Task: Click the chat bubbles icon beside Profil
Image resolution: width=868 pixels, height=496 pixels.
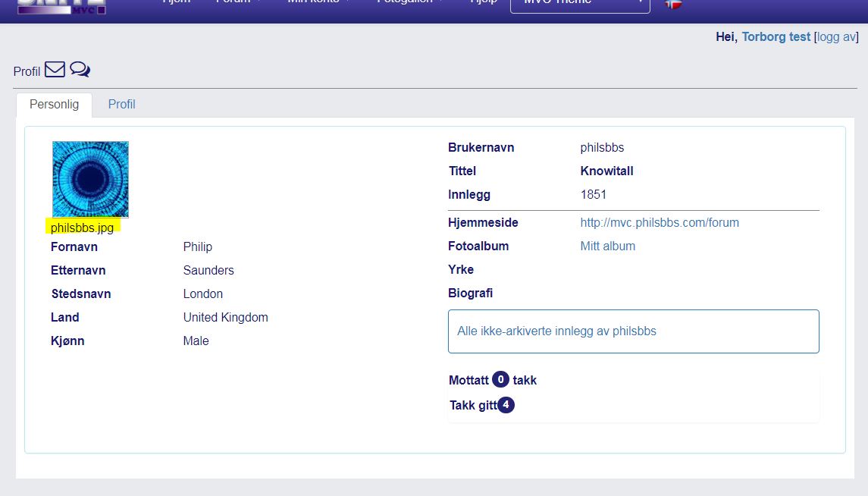Action: [x=80, y=70]
